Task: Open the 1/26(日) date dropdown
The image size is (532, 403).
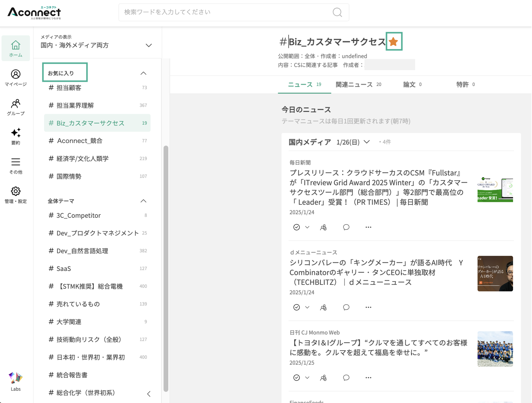Action: [353, 142]
